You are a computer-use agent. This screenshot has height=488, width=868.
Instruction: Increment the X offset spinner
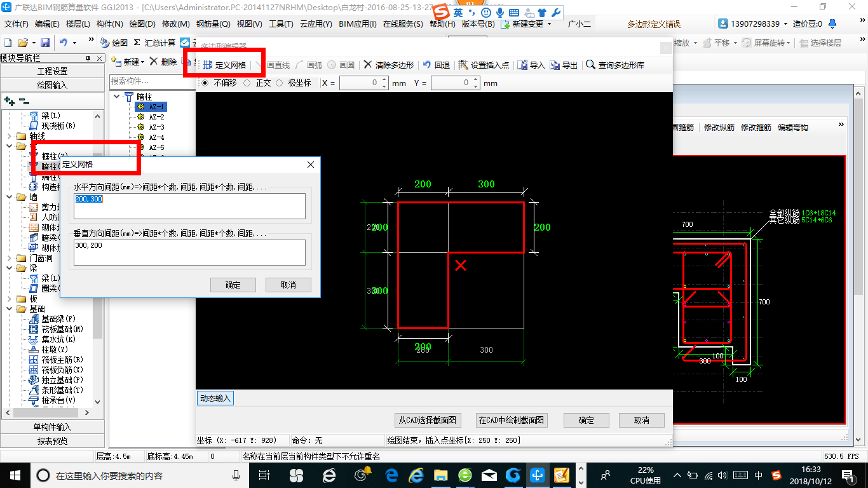(384, 80)
